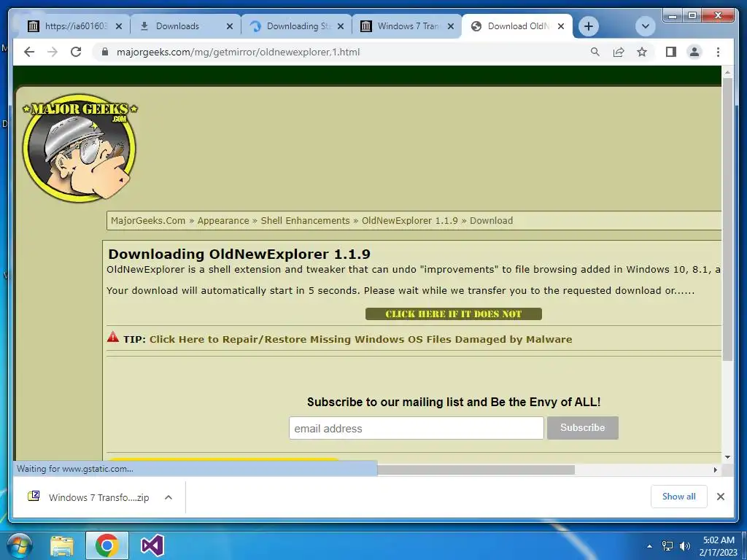The height and width of the screenshot is (560, 747).
Task: Click the vertical scrollbar thumb
Action: [x=727, y=219]
